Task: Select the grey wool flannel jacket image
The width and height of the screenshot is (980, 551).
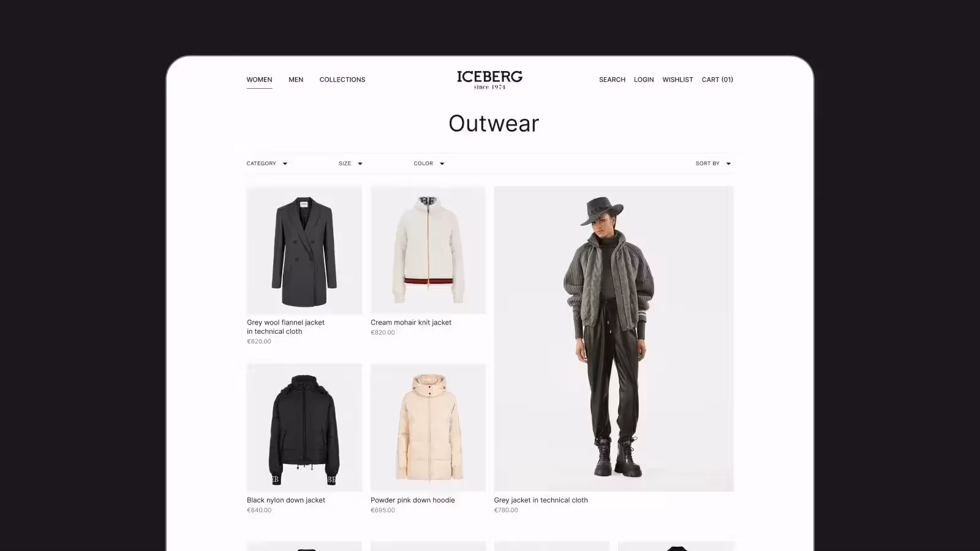Action: pyautogui.click(x=304, y=250)
